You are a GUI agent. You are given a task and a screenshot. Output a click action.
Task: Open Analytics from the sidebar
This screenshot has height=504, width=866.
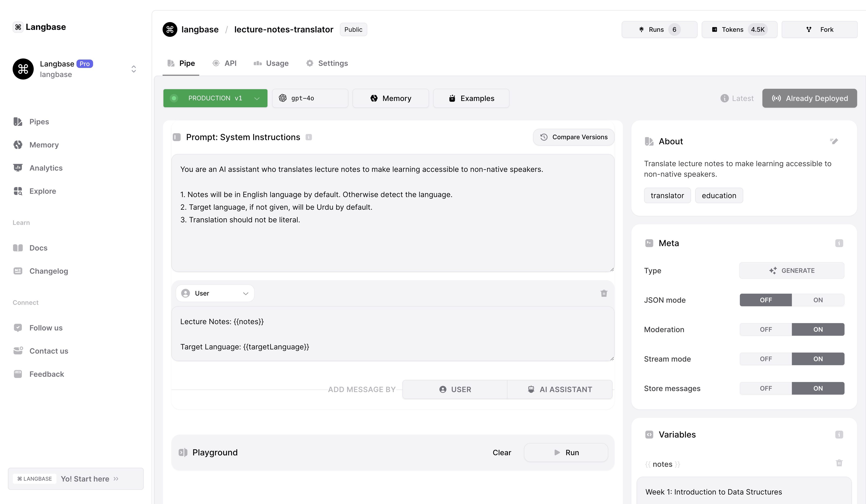click(x=46, y=168)
